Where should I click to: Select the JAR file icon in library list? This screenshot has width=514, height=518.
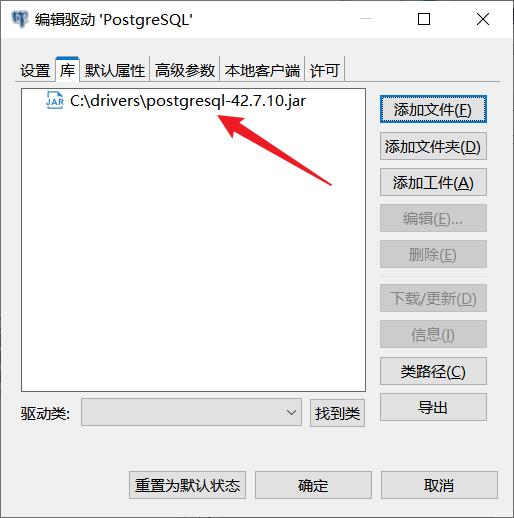(55, 100)
